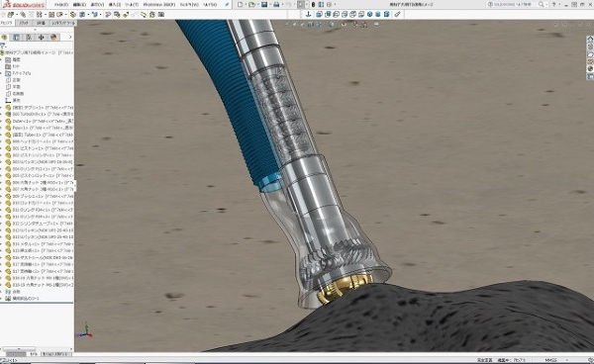
Task: Open the dropdown arrow beside the Open file icon
Action: point(257,5)
